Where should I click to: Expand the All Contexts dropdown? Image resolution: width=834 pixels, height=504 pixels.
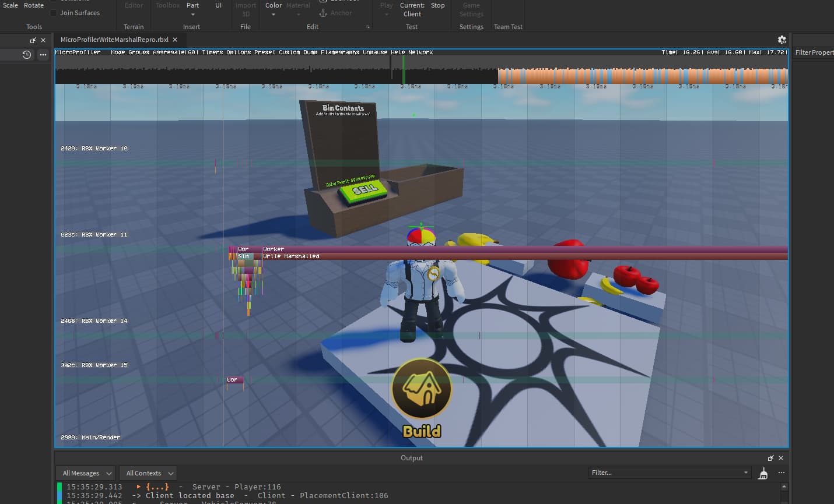pyautogui.click(x=148, y=473)
